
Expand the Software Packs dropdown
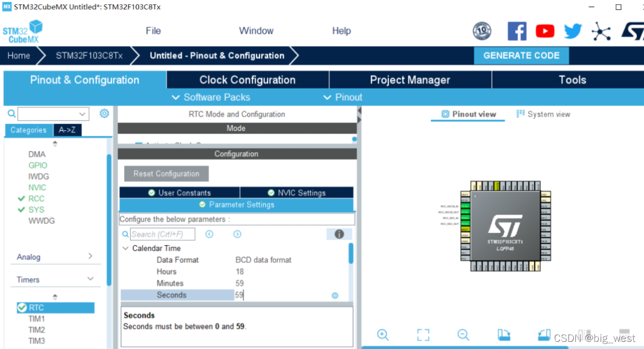pos(210,97)
